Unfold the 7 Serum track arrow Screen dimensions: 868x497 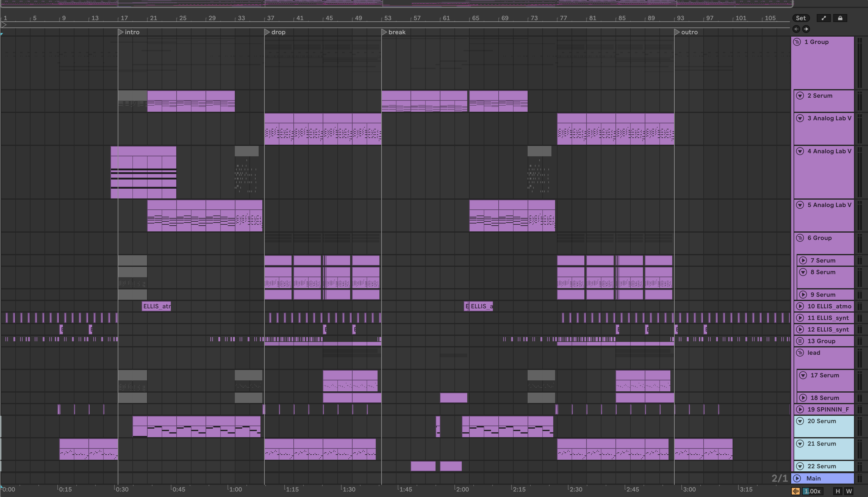point(803,260)
